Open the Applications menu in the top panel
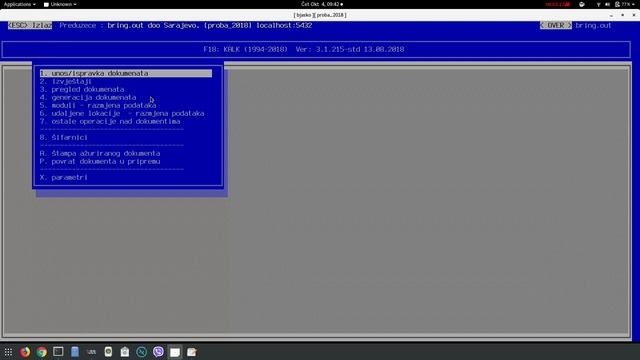Screen dimensions: 640x360 [x=19, y=4]
